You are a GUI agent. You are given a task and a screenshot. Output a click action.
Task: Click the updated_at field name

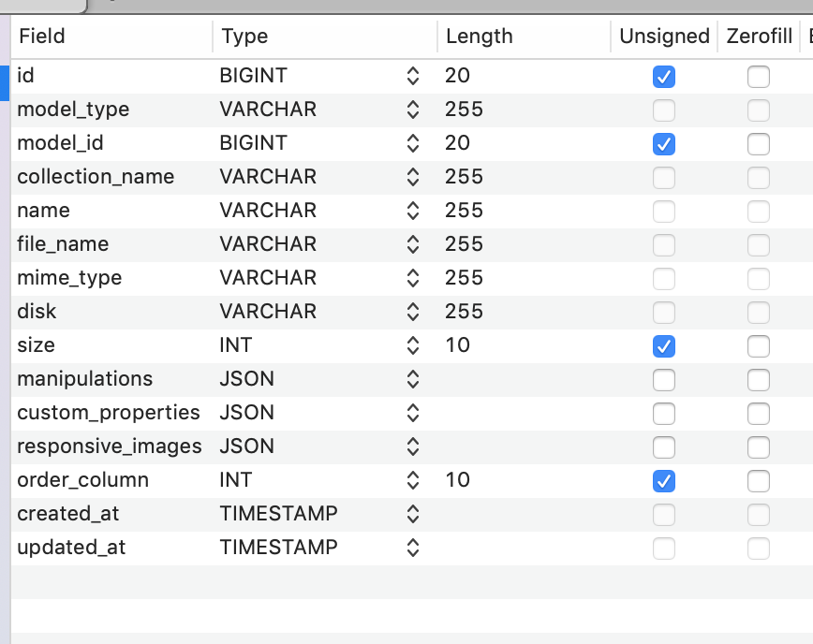tap(71, 548)
